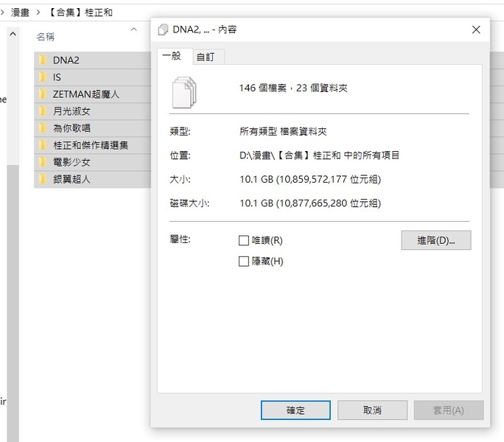504x442 pixels.
Task: Click the 所有類型 檔案資料夾 type value
Action: tap(283, 131)
